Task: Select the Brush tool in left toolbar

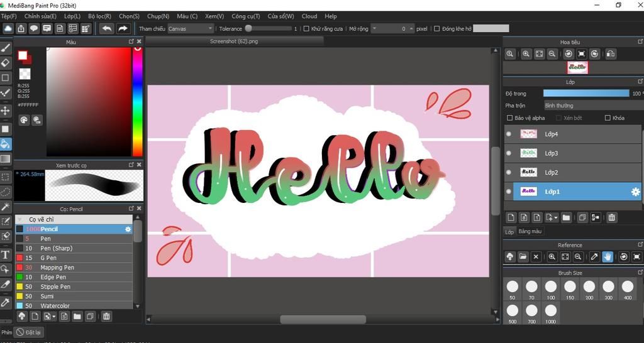Action: 5,48
